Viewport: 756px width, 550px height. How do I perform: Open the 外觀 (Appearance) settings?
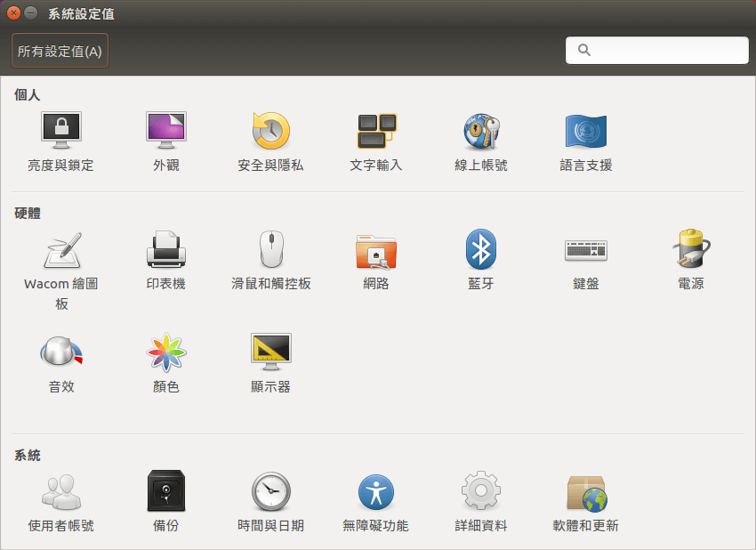coord(165,138)
